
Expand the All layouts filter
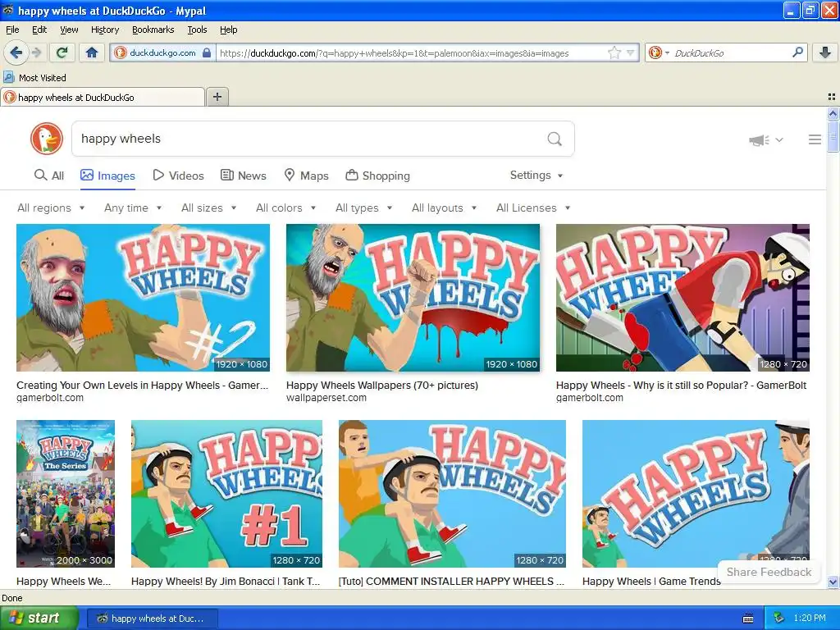coord(444,208)
